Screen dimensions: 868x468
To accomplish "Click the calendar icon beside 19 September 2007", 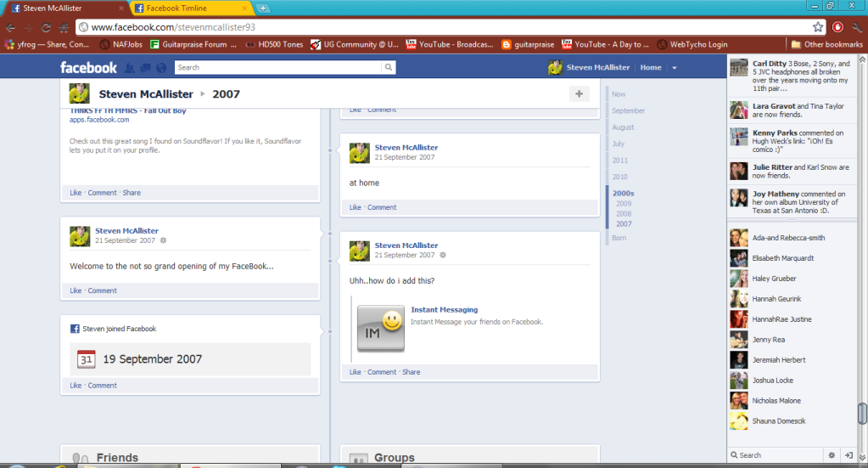I will (x=87, y=359).
